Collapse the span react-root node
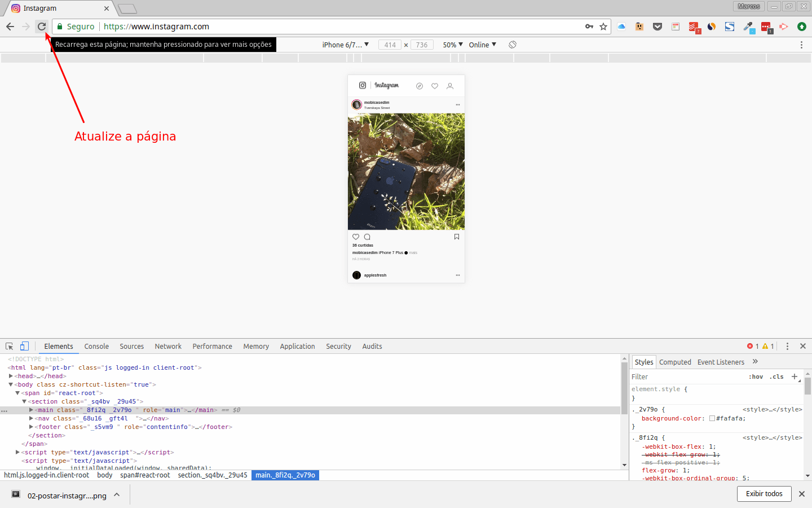The image size is (812, 508). pos(17,393)
